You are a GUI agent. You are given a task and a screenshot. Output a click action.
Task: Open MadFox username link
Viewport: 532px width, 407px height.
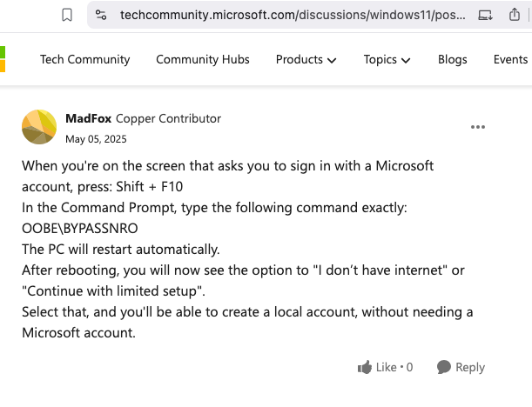(x=88, y=118)
